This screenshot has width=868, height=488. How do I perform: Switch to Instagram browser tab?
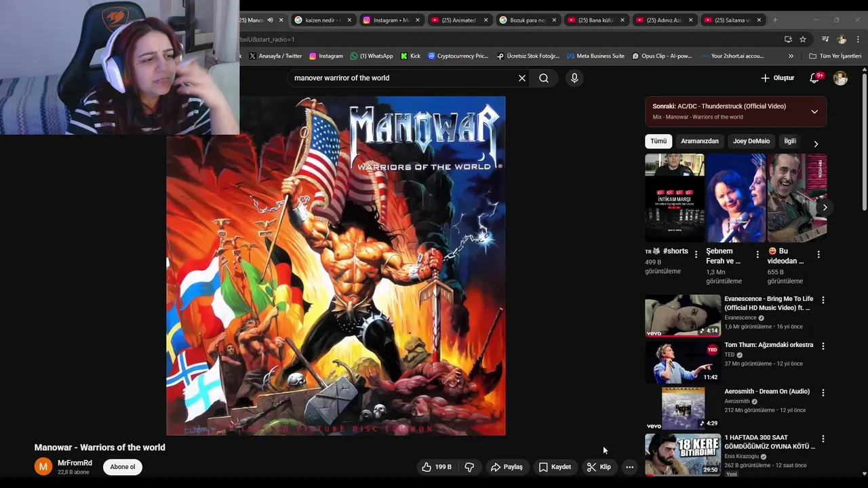391,20
